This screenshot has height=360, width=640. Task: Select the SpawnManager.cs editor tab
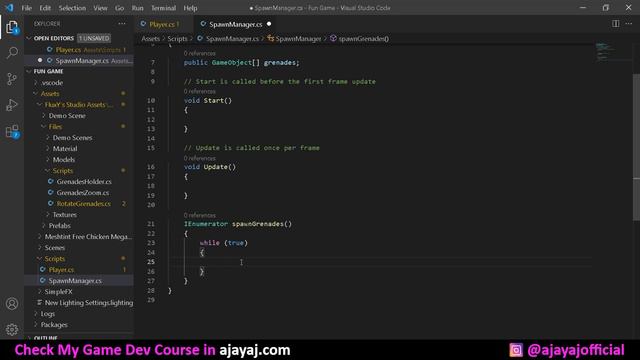236,24
